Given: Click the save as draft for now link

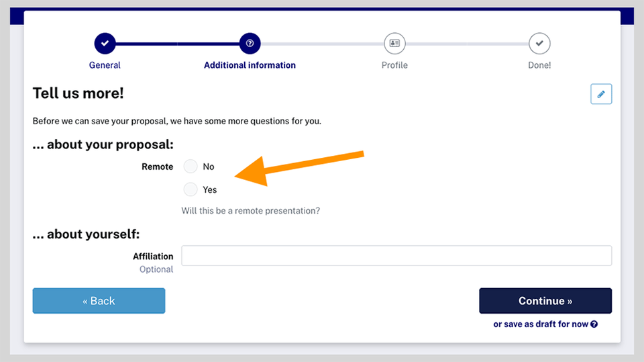Looking at the screenshot, I should point(541,324).
